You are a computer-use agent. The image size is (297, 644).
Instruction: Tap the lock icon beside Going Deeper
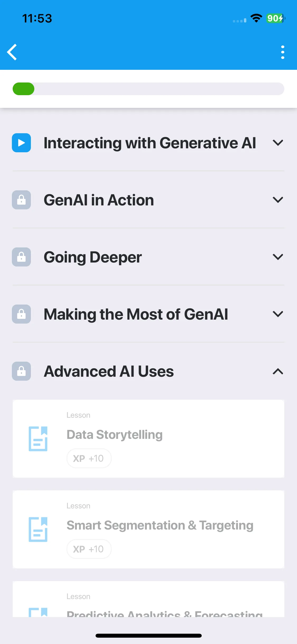click(x=21, y=257)
